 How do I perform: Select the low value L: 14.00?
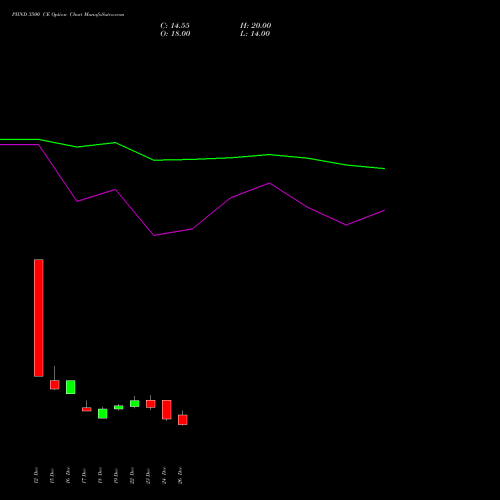[x=255, y=34]
